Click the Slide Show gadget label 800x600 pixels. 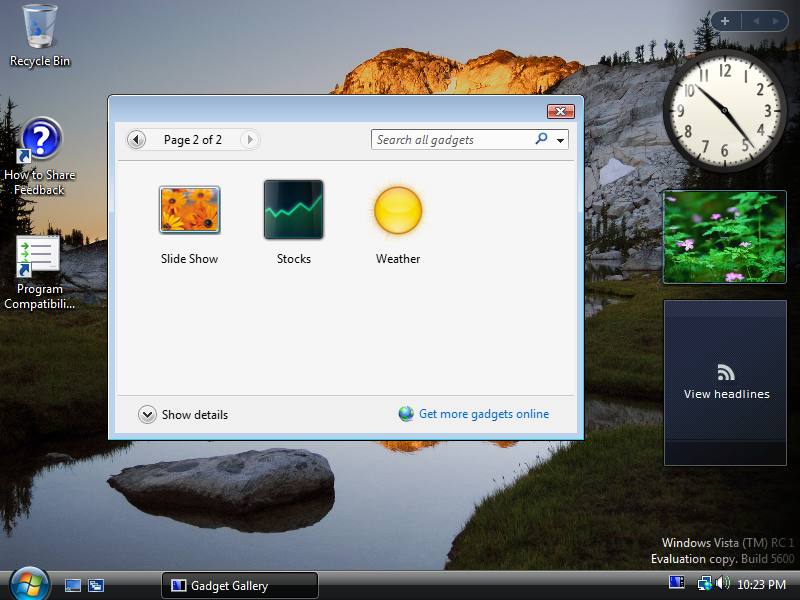click(x=189, y=259)
